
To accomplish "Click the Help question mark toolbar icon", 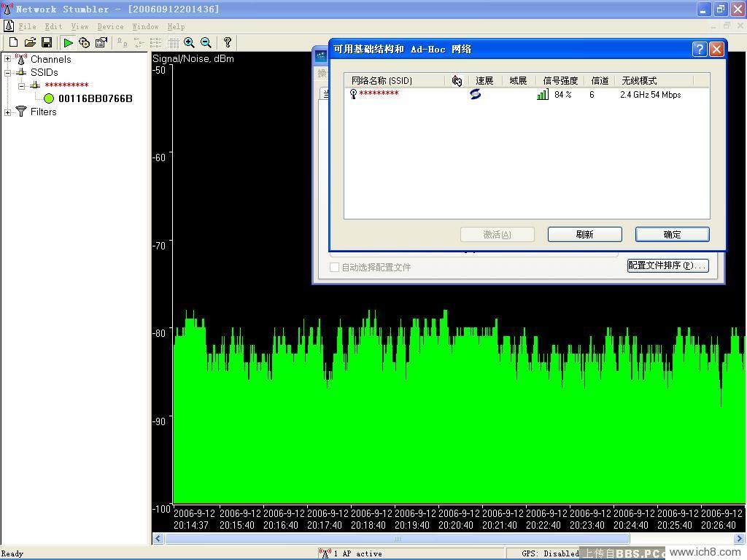I will click(227, 43).
